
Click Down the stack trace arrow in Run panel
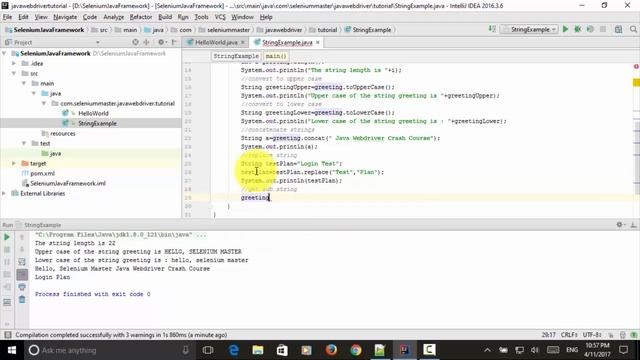22,249
